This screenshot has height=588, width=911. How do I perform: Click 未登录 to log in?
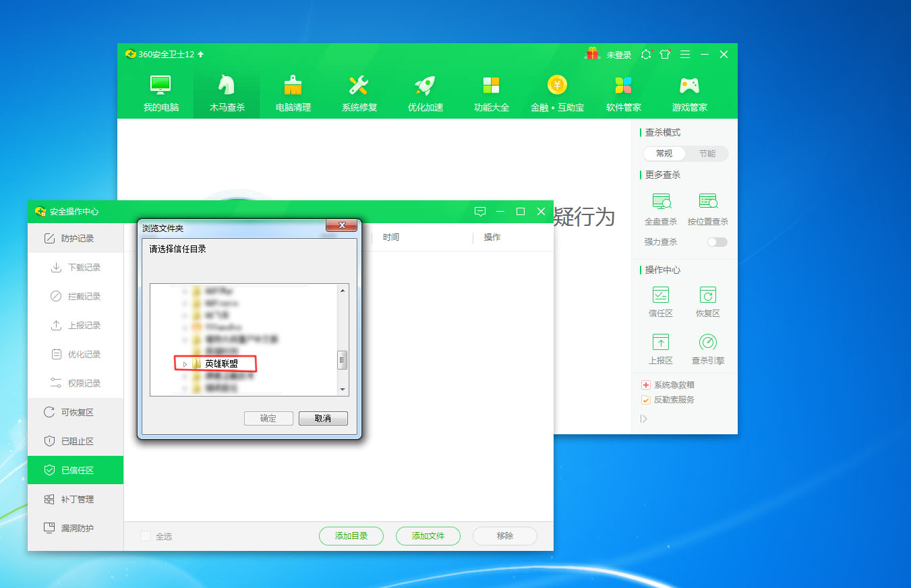[x=619, y=55]
